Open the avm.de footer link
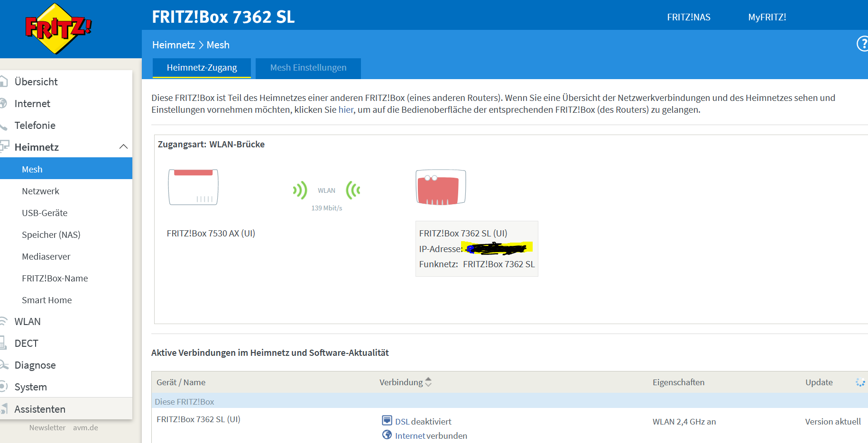The image size is (868, 443). click(x=85, y=427)
